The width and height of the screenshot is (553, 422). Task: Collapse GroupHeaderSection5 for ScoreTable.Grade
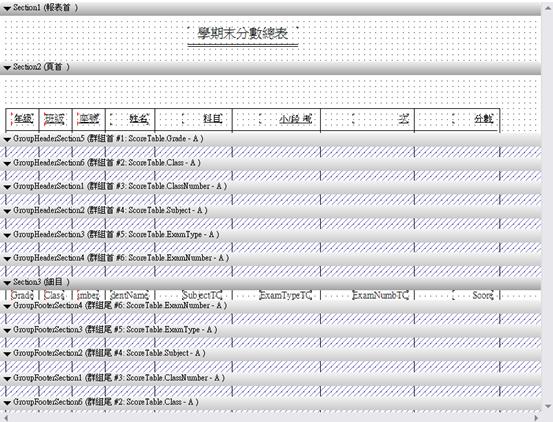click(x=7, y=139)
